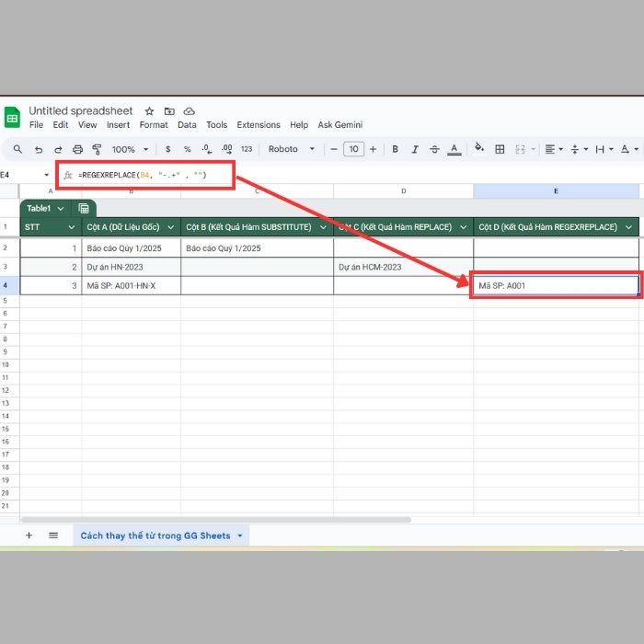
Task: Open the 123 more formats menu
Action: click(x=247, y=149)
